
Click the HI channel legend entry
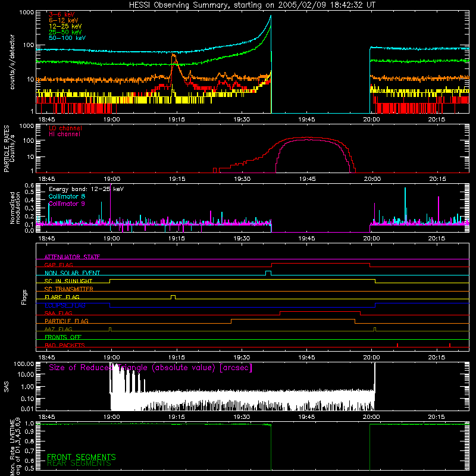(65, 134)
